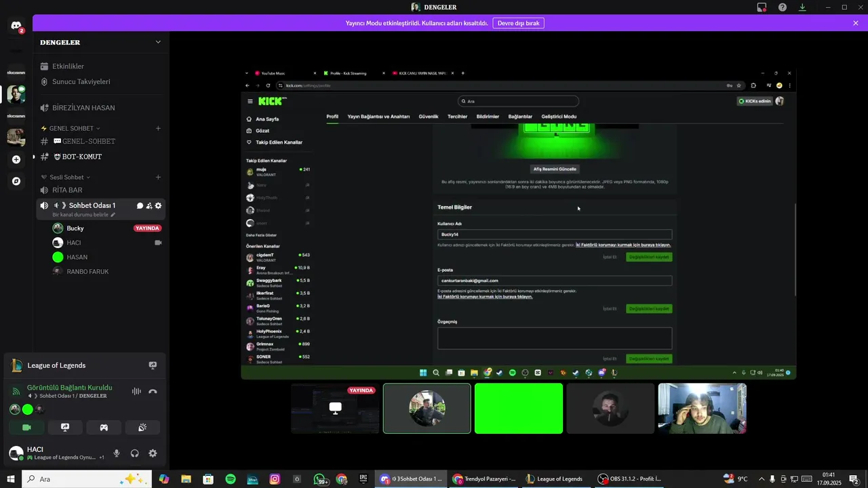Click share your screen button
The height and width of the screenshot is (488, 868).
[x=65, y=428]
